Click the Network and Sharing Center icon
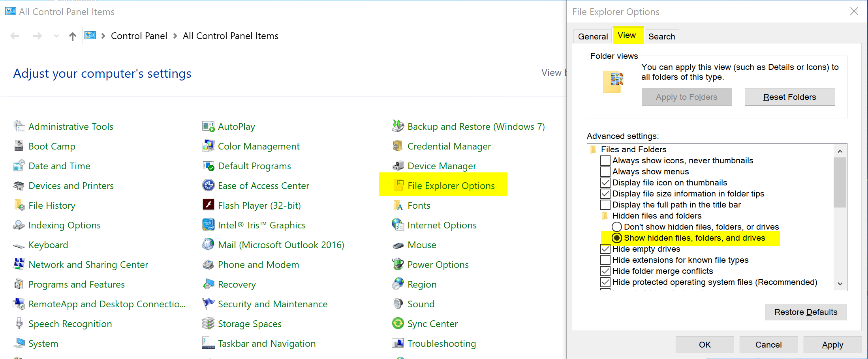Screen dimensions: 868x359 click(x=19, y=264)
